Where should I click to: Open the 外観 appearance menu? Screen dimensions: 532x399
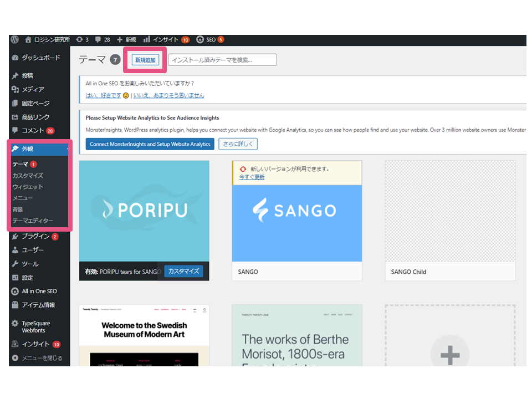[x=39, y=149]
